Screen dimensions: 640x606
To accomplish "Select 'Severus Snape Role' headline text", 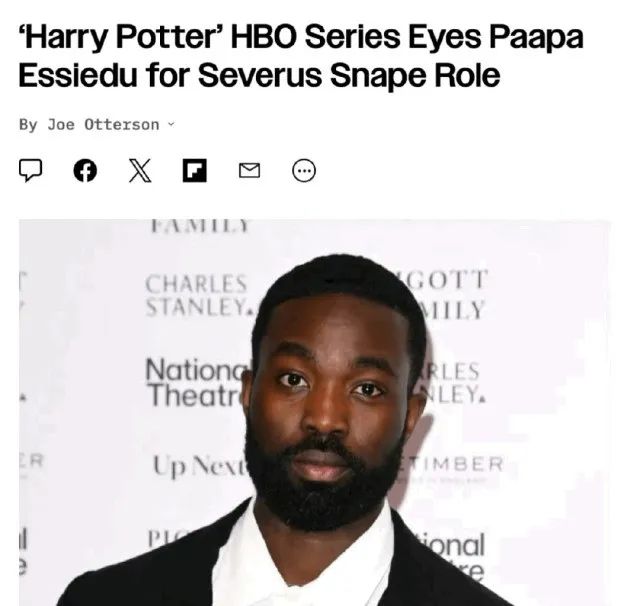I will pyautogui.click(x=349, y=76).
